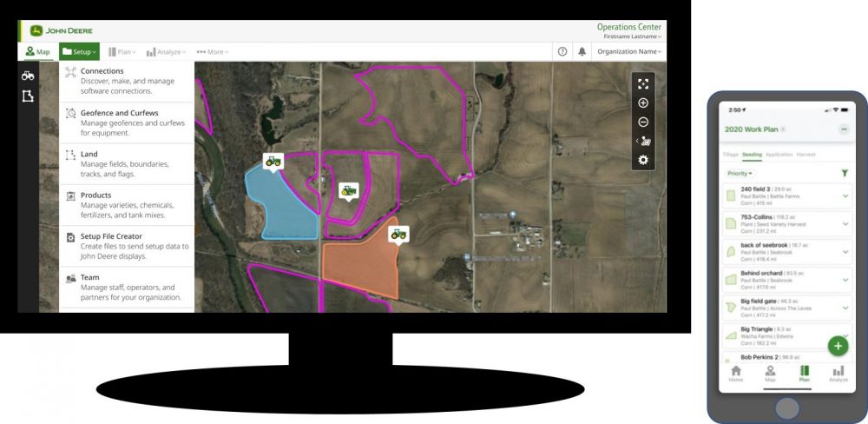Click tractor marker above orange field

[398, 235]
